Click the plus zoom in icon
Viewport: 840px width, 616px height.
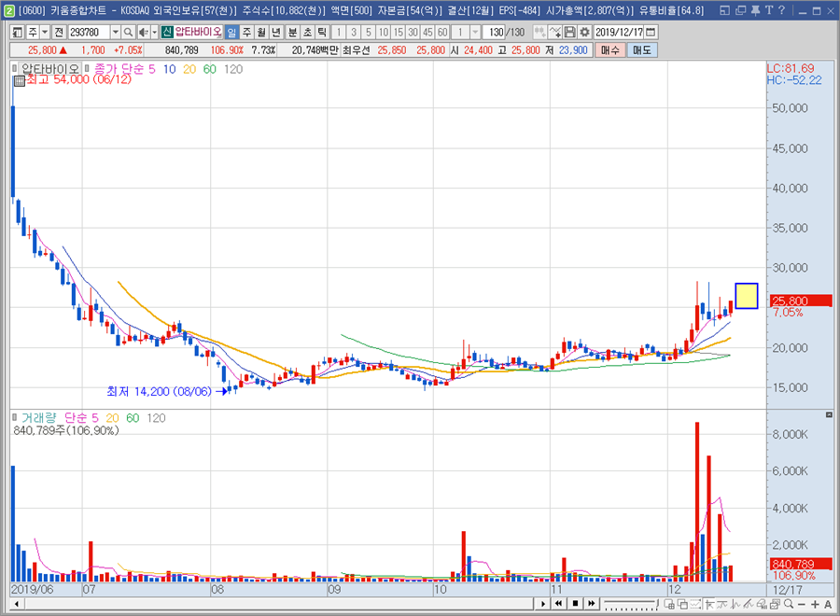(815, 604)
